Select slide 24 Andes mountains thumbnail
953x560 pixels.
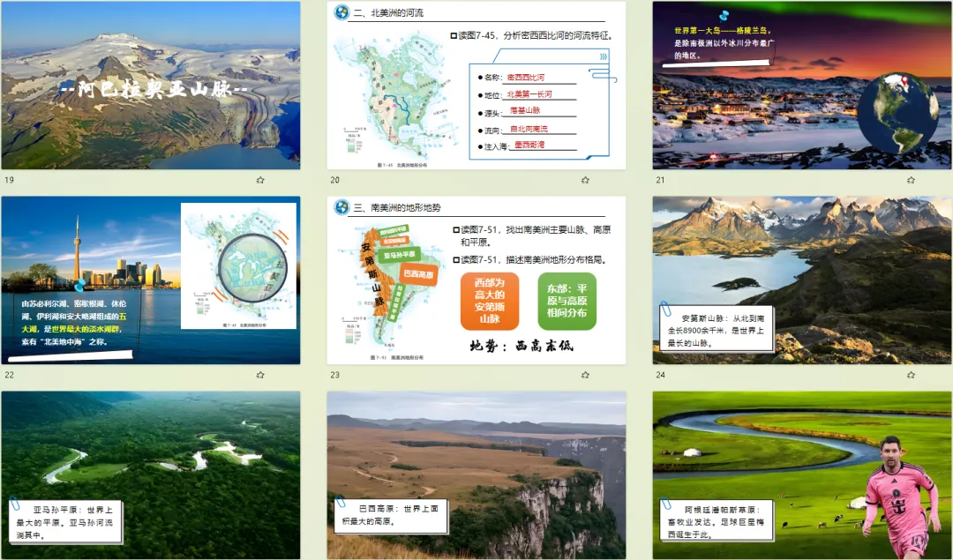[802, 280]
